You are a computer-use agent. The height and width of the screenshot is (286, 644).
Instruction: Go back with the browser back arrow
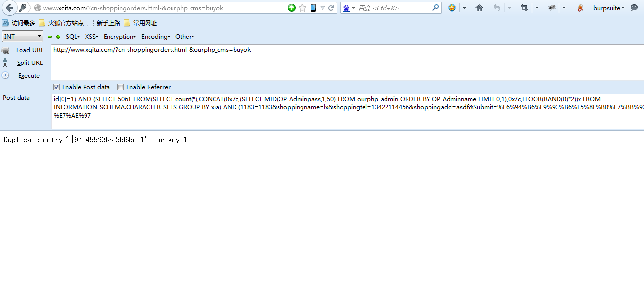click(x=9, y=8)
